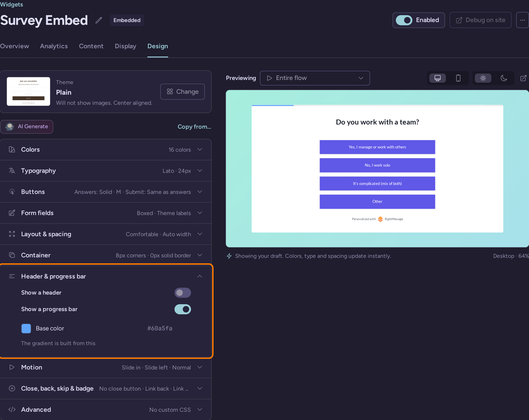Image resolution: width=529 pixels, height=420 pixels.
Task: Click the Widgets breadcrumb link
Action: (11, 4)
